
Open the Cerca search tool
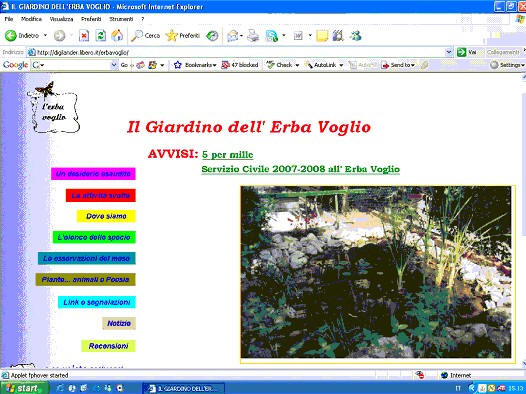(145, 36)
